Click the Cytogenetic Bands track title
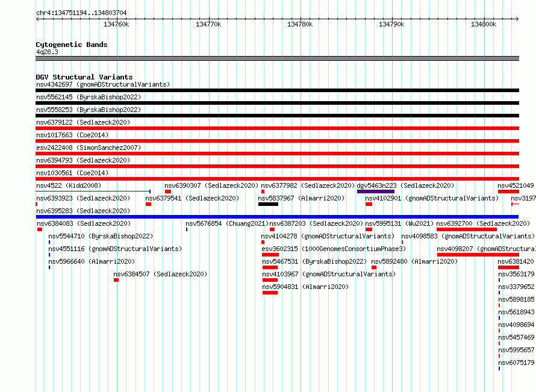The height and width of the screenshot is (392, 536). click(x=72, y=45)
